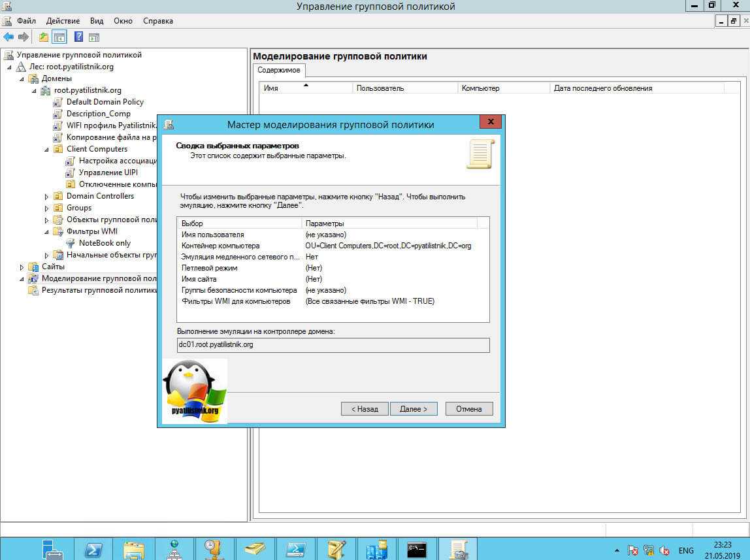Open the Действие menu
This screenshot has width=750, height=560.
pos(63,21)
